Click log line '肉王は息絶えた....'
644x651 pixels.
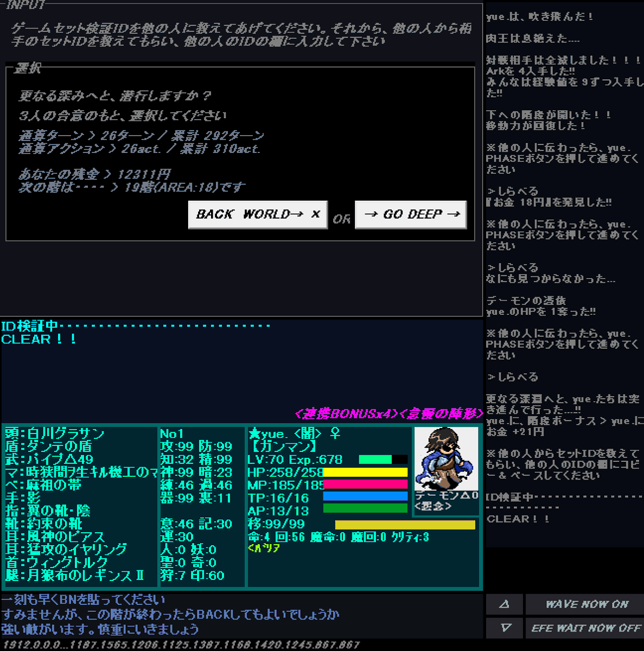click(533, 39)
